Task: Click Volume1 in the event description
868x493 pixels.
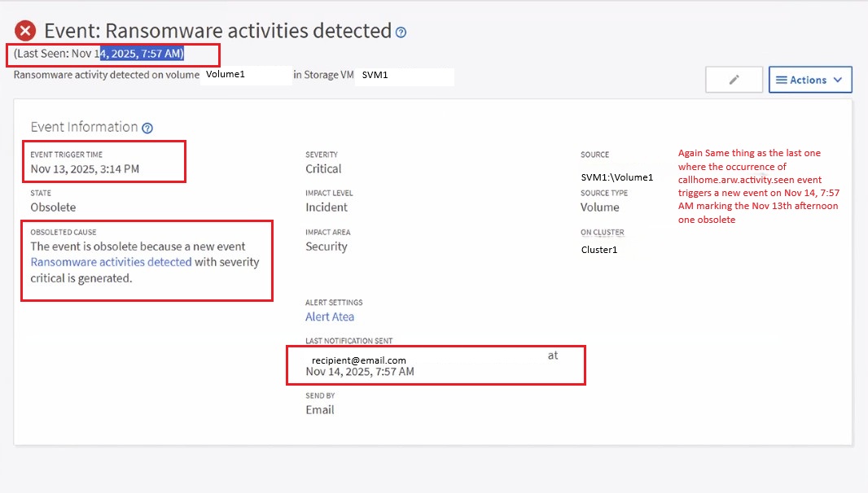Action: (x=226, y=74)
